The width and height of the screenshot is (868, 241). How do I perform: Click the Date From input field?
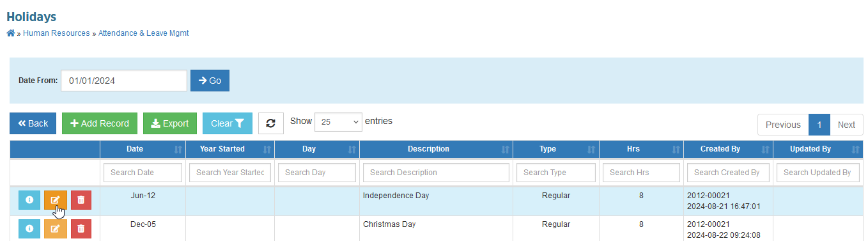coord(124,81)
